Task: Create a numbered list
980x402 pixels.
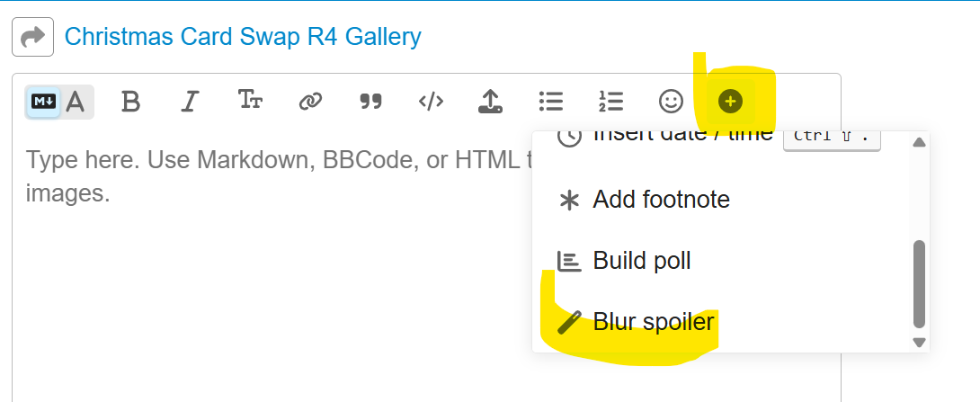Action: pos(610,102)
